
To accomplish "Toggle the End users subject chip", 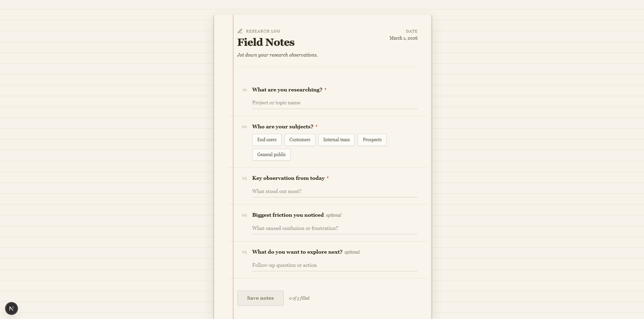I will click(267, 140).
